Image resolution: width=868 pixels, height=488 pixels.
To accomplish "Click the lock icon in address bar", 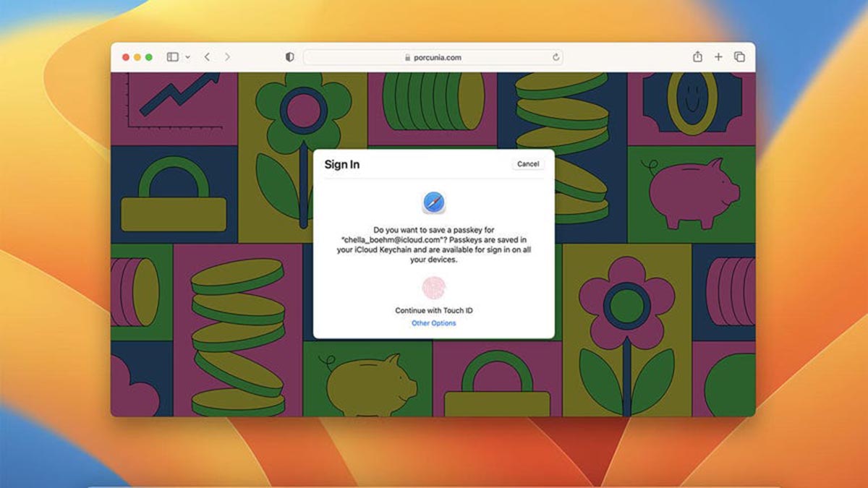I will pyautogui.click(x=408, y=57).
